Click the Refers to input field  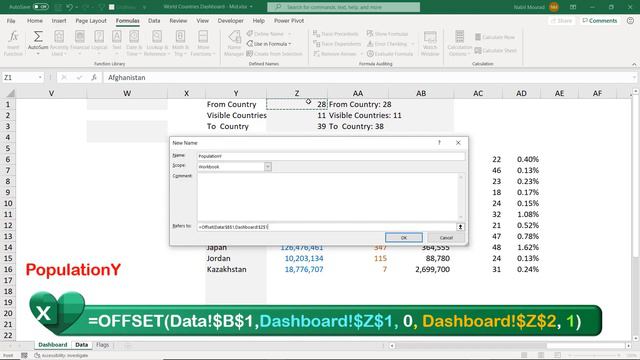[326, 227]
